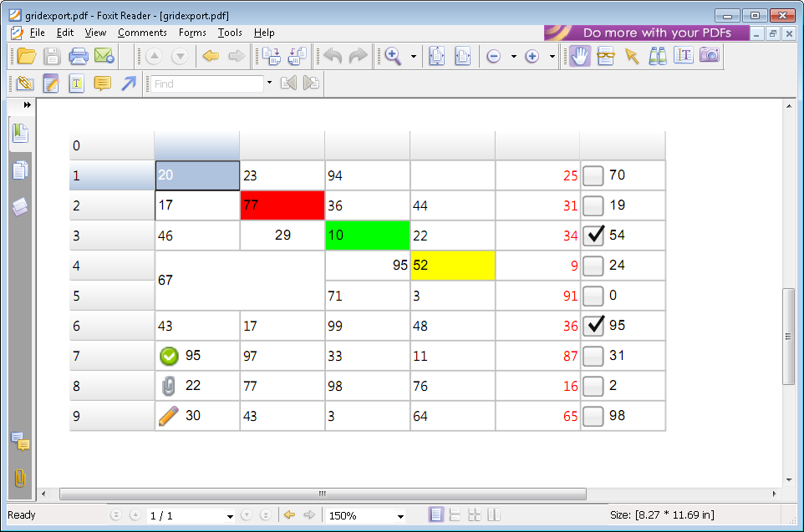Select the yellow Note comment tool

(x=103, y=84)
